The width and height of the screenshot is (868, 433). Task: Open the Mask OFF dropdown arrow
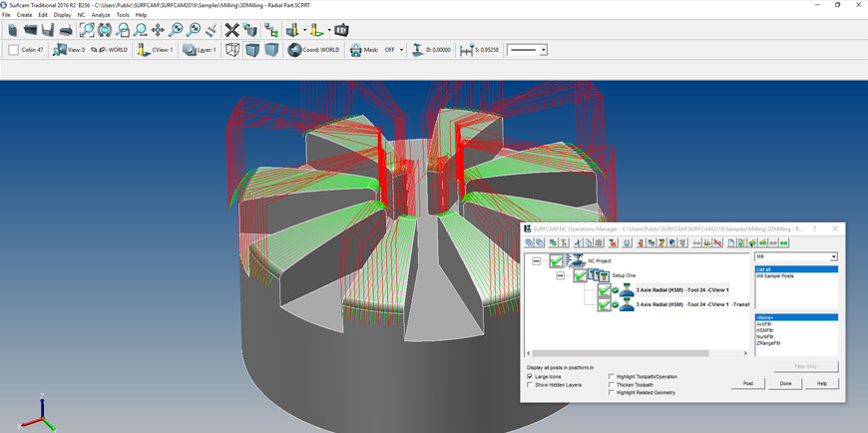point(401,50)
